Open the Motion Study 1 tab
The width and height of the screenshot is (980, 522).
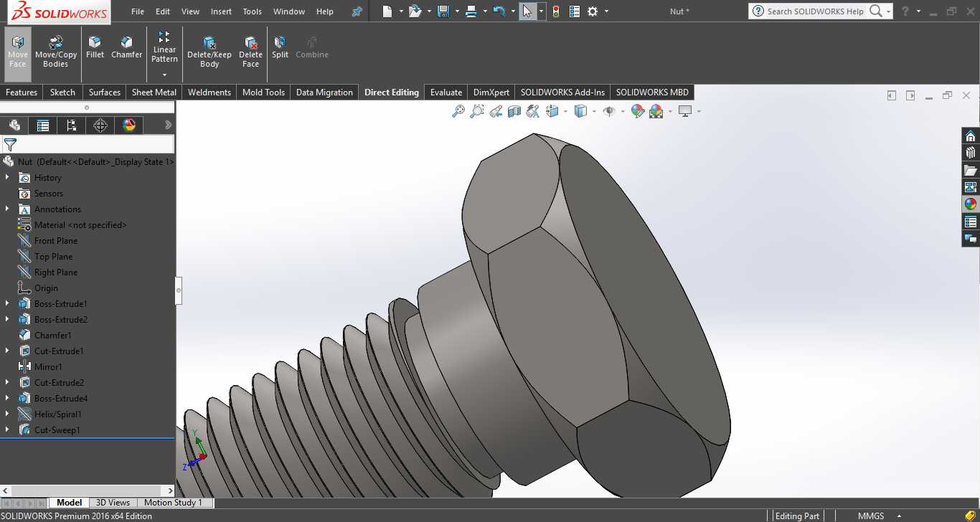tap(174, 503)
